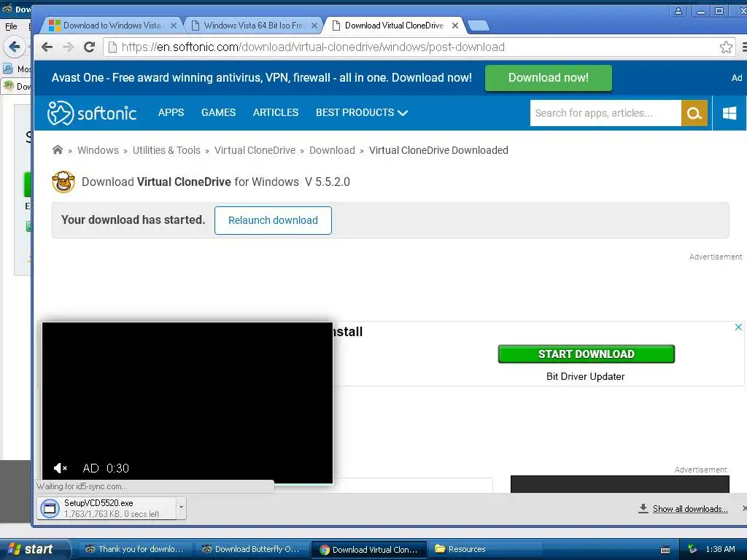Expand the Best Products menu
The width and height of the screenshot is (747, 560).
point(362,112)
